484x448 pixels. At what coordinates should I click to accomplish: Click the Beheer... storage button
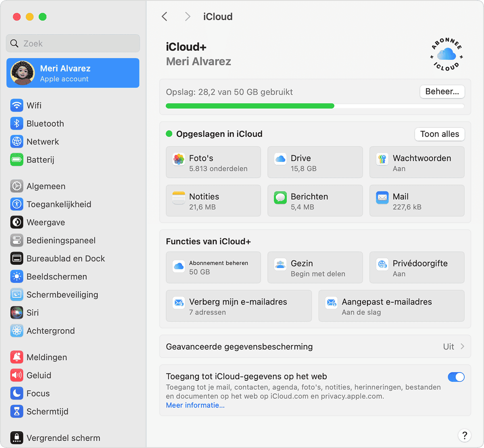pyautogui.click(x=442, y=92)
